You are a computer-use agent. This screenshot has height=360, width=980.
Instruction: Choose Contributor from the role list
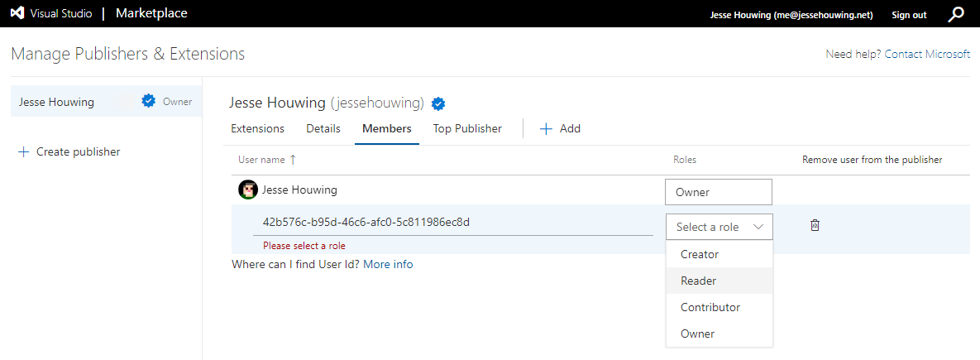point(719,308)
